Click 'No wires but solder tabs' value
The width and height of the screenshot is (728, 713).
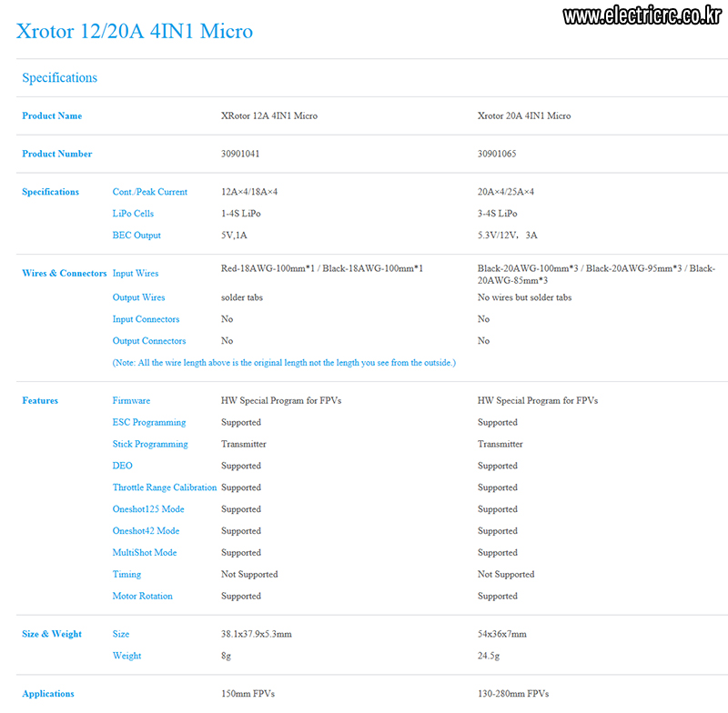[525, 297]
